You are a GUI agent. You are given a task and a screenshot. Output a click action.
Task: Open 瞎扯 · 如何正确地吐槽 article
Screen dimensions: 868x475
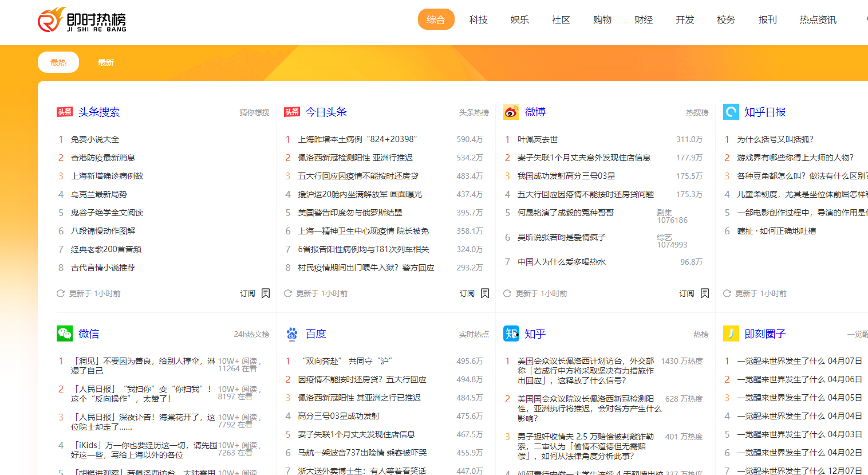[776, 231]
